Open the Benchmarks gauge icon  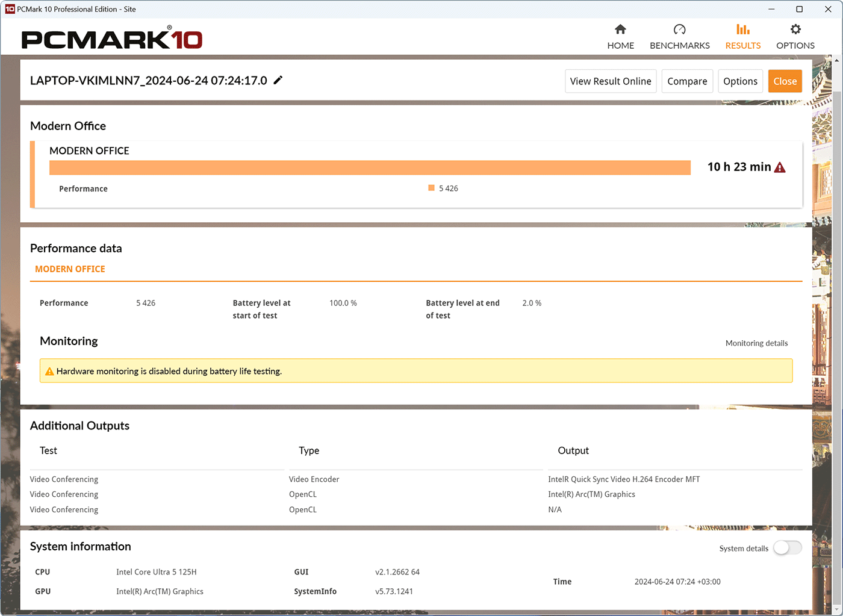679,30
